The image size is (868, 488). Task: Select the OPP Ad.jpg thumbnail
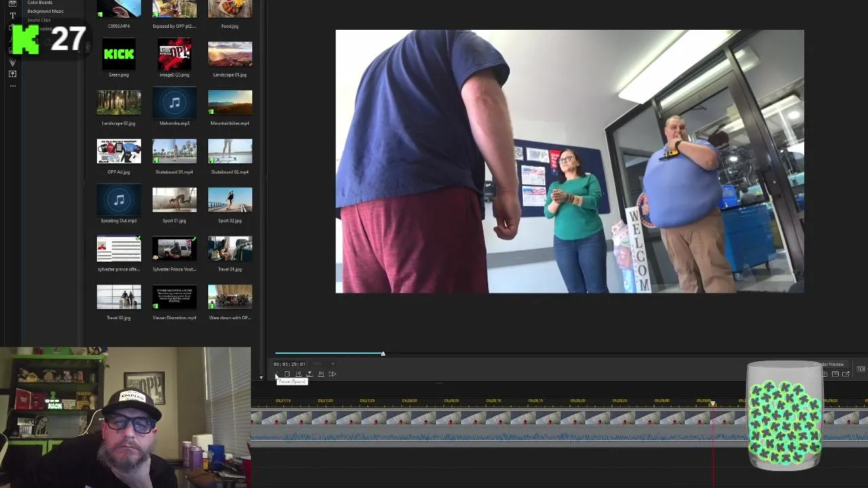[119, 151]
